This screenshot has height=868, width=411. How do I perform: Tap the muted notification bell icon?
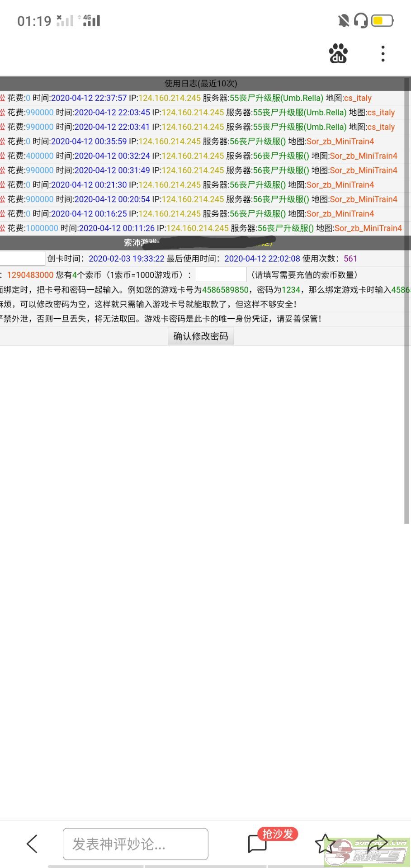(344, 21)
